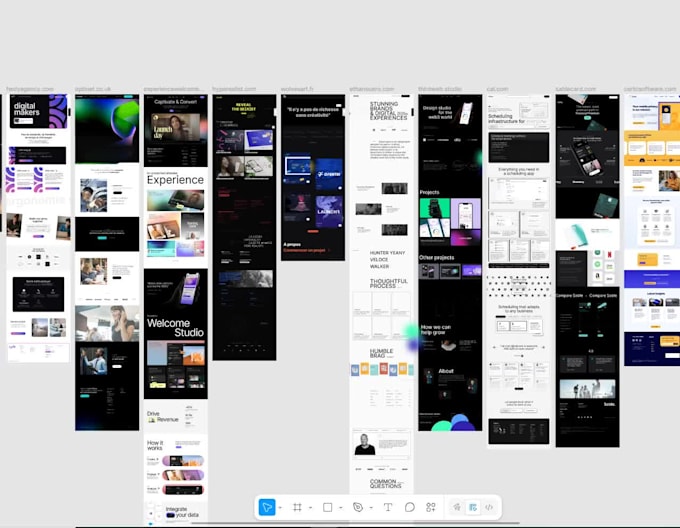Select the 'Welcome Studio' section
This screenshot has width=680, height=528.
176,333
